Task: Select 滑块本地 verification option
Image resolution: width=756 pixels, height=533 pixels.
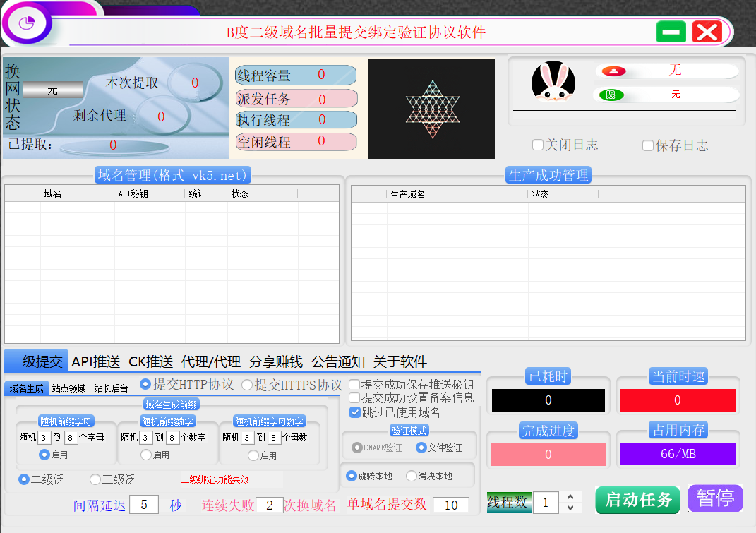Action: [422, 476]
